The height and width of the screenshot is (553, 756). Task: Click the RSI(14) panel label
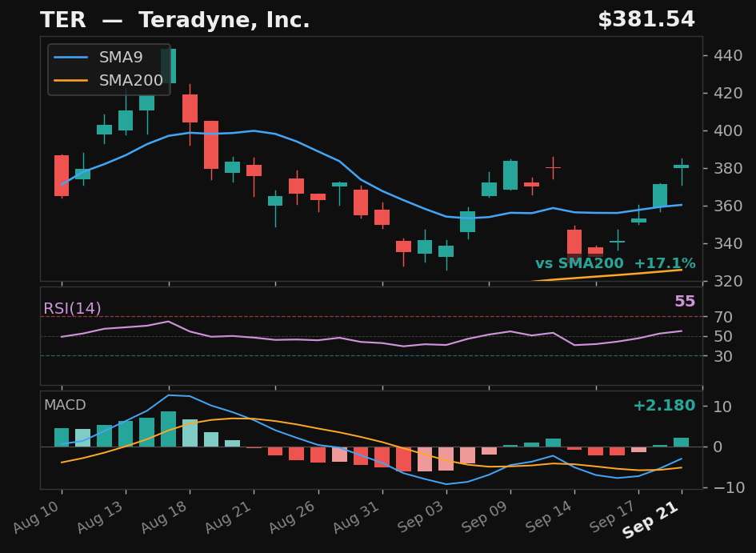72,308
